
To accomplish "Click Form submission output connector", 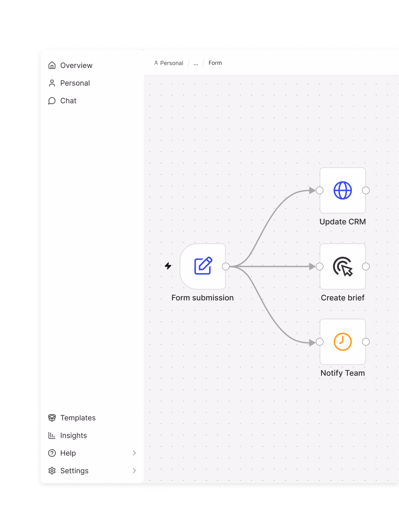I will (226, 266).
